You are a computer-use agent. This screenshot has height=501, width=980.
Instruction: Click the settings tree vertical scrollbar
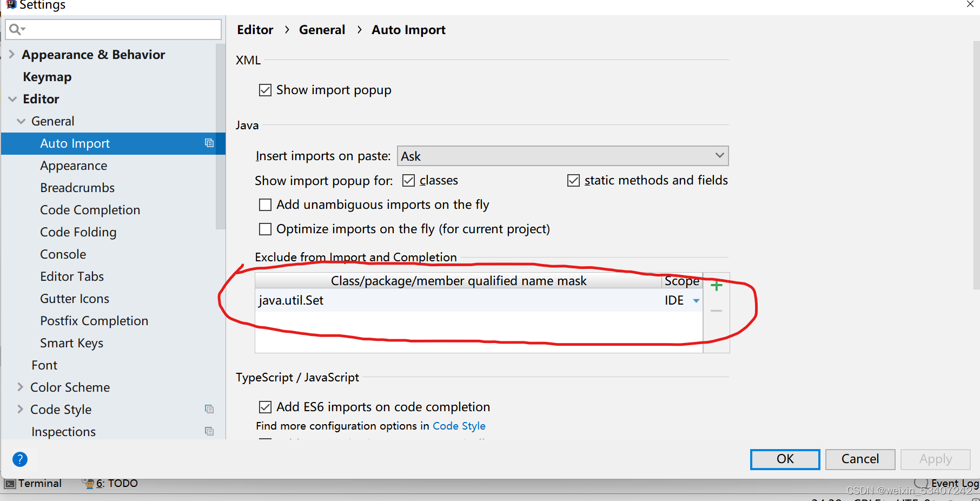(x=220, y=135)
